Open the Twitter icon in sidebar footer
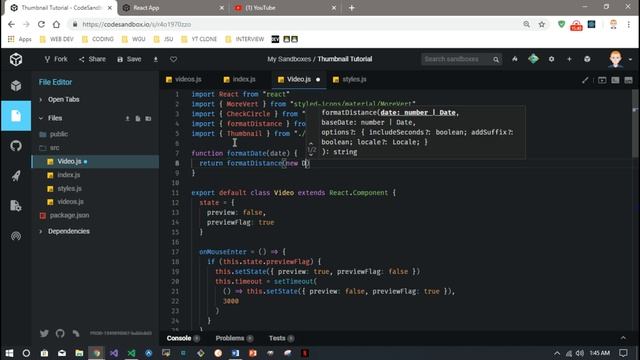This screenshot has width=640, height=360. point(44,333)
